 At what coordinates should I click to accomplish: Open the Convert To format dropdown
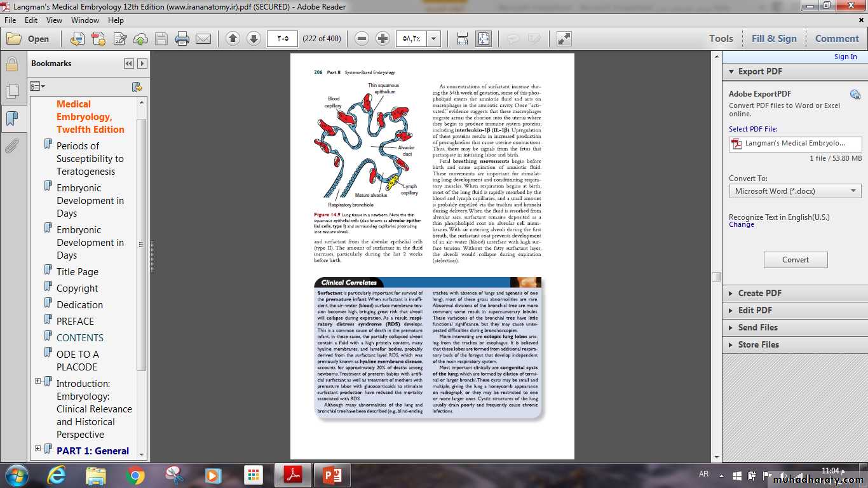tap(795, 191)
